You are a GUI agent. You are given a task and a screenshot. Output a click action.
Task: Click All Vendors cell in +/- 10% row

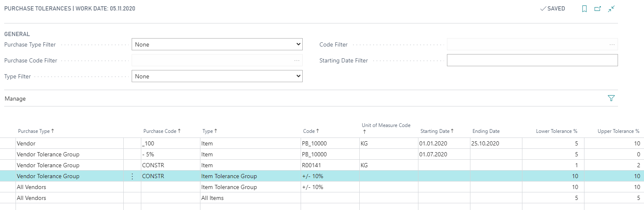coord(70,187)
